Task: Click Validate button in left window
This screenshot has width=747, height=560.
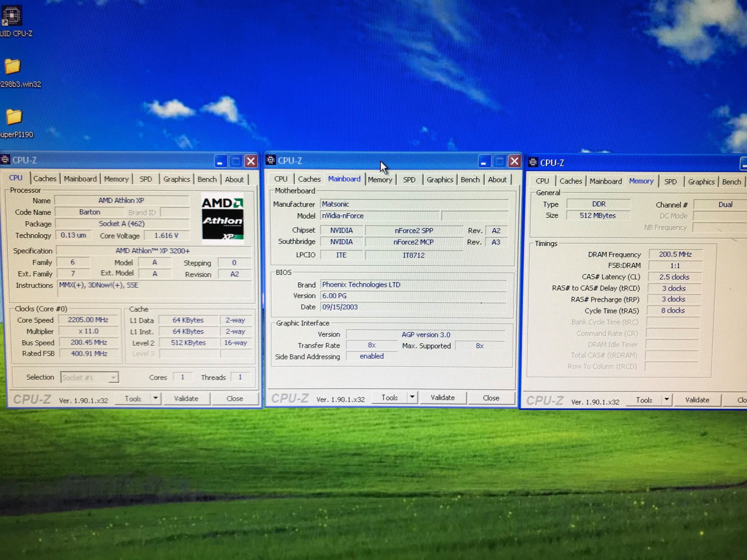Action: click(186, 398)
